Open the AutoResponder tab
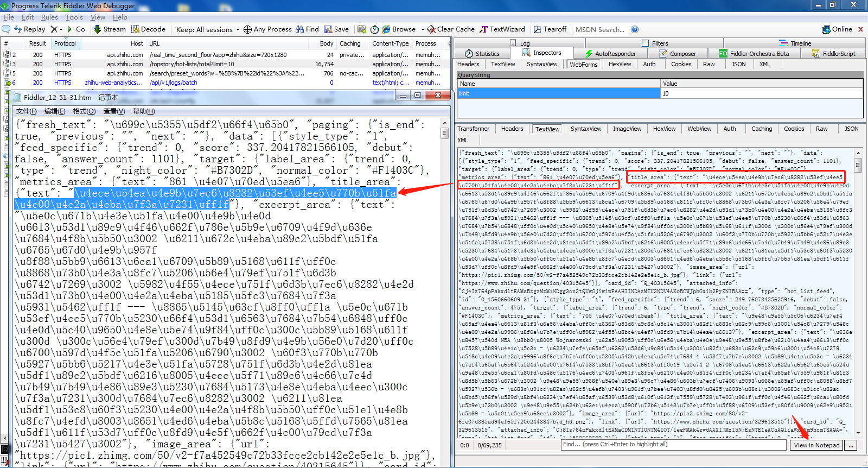 click(610, 54)
